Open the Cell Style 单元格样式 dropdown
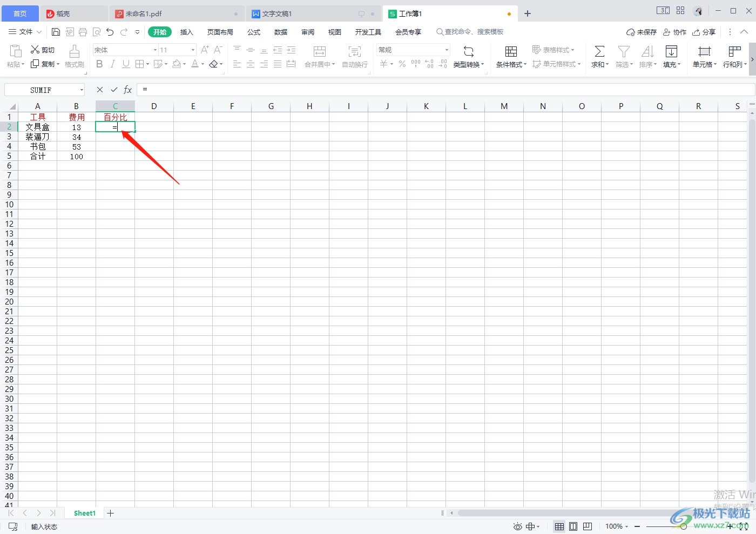 click(556, 64)
